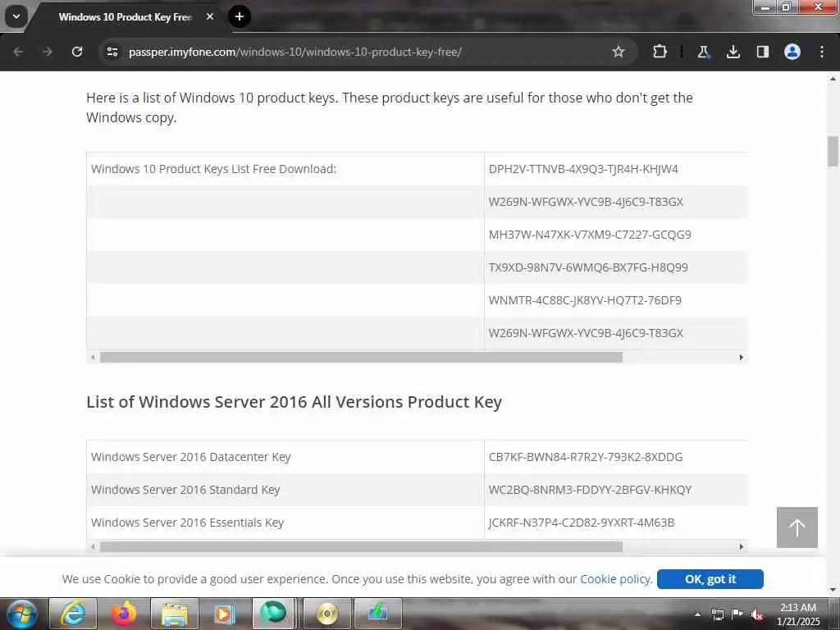This screenshot has height=630, width=840.
Task: Open Action Center flag icon
Action: point(737,614)
